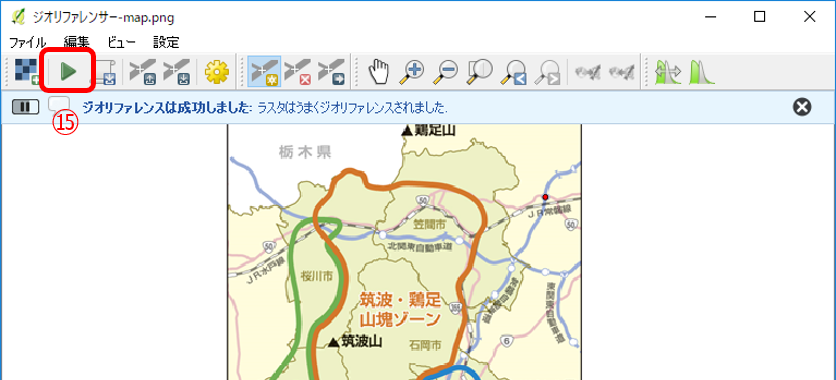Start georeferencing with the green play button

click(x=68, y=71)
